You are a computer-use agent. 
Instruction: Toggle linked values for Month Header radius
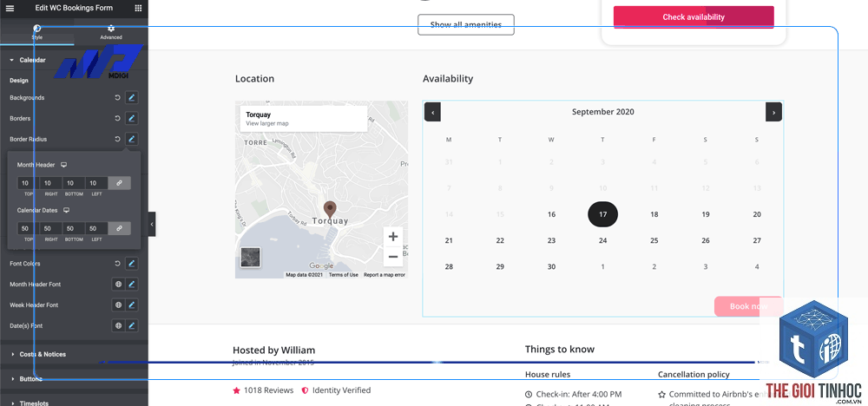[119, 183]
